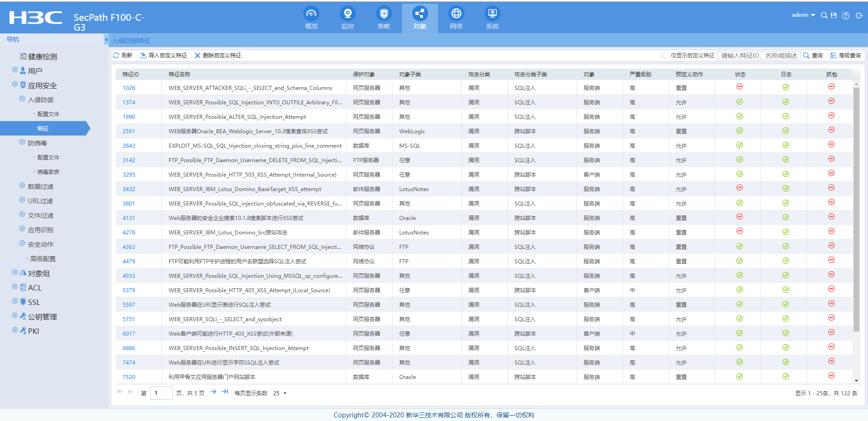Viewport: 868px width, 421px height.
Task: Click the 导入自定义特征 button
Action: click(x=164, y=56)
